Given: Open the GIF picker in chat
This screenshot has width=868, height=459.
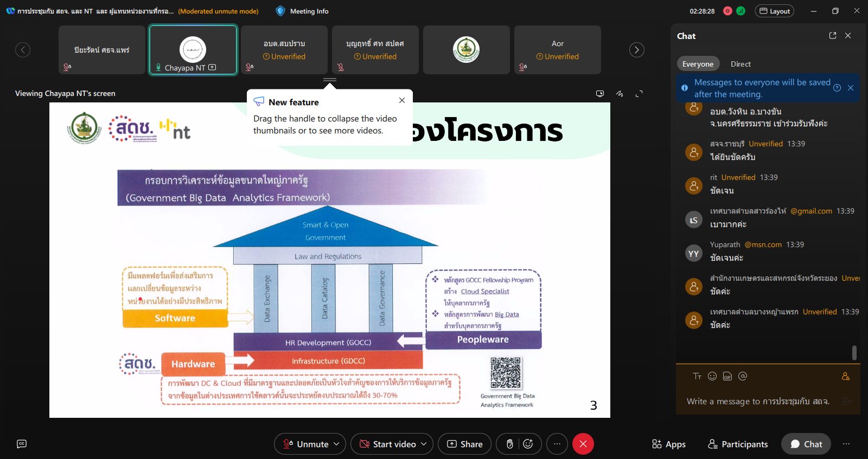Looking at the screenshot, I should click(727, 376).
